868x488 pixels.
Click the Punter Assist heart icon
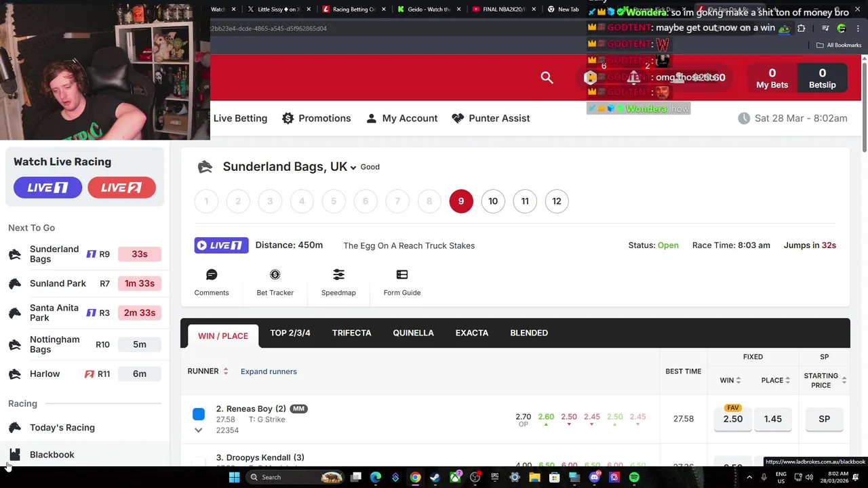tap(458, 118)
